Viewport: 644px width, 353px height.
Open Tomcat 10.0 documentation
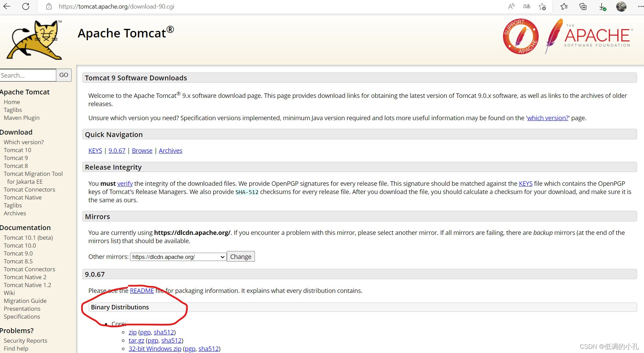click(x=20, y=246)
